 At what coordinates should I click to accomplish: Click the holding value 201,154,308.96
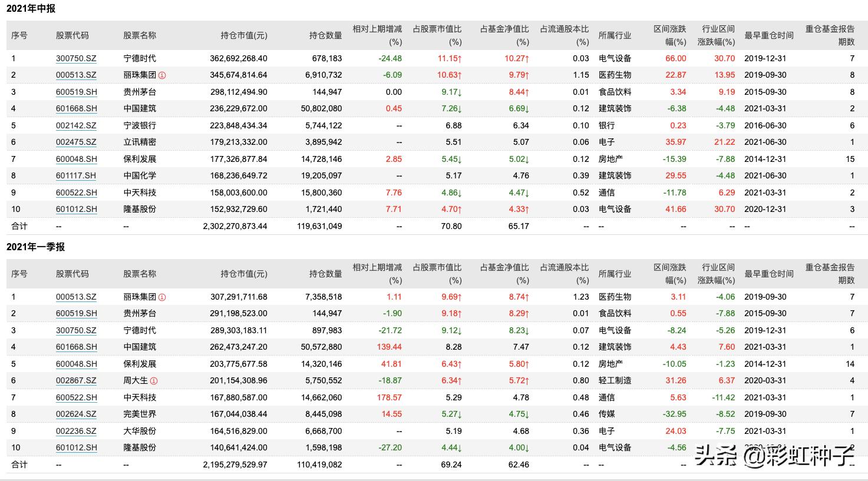239,380
